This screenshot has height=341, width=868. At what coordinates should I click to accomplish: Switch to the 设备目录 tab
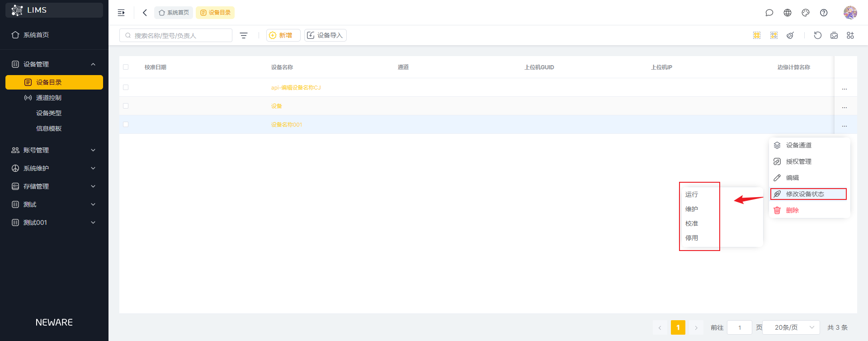[215, 13]
